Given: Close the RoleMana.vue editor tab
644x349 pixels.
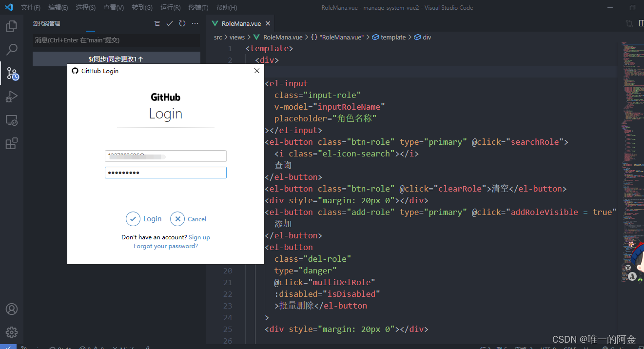Looking at the screenshot, I should point(268,23).
